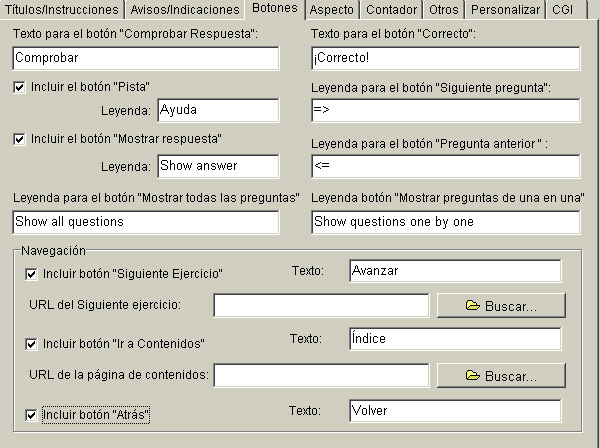Focus the Volver text field
The width and height of the screenshot is (600, 448).
[454, 411]
